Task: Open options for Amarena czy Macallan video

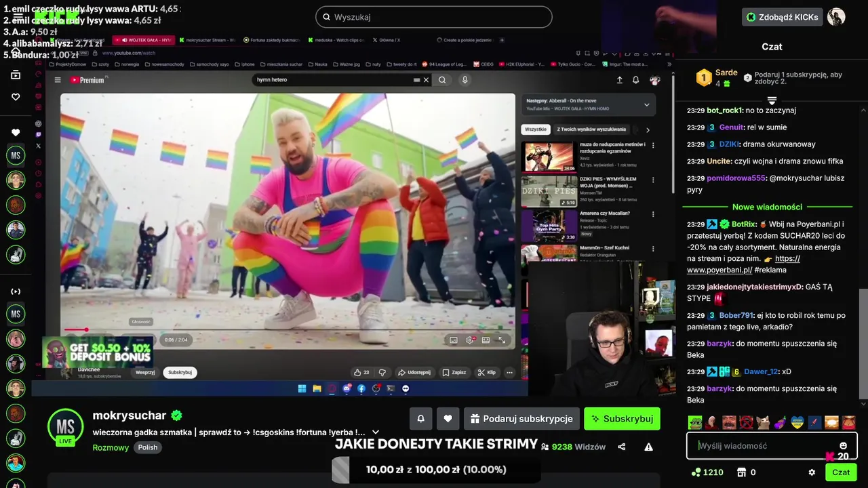Action: point(653,214)
